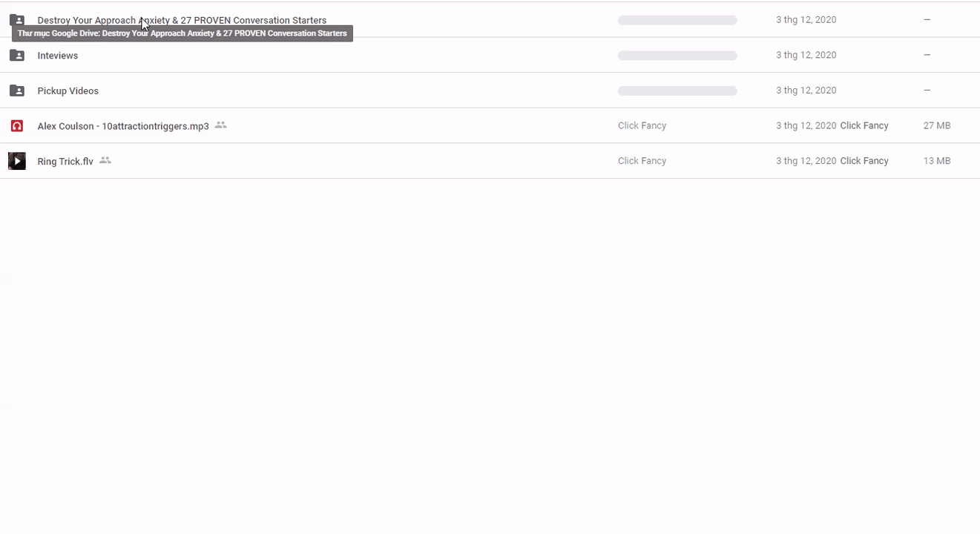Click the shared people icon next to 10attractiontriggers.mp3
The height and width of the screenshot is (534, 980).
[220, 125]
